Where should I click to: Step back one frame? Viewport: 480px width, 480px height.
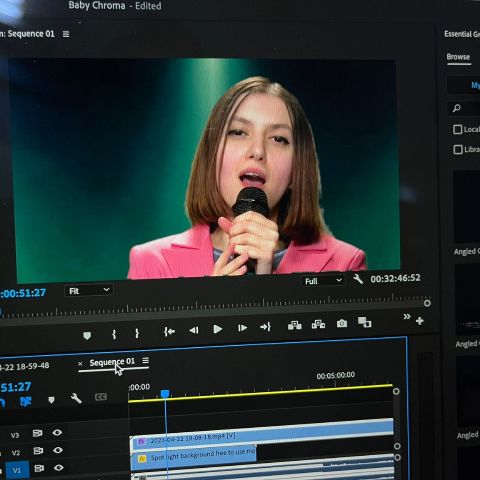[194, 330]
